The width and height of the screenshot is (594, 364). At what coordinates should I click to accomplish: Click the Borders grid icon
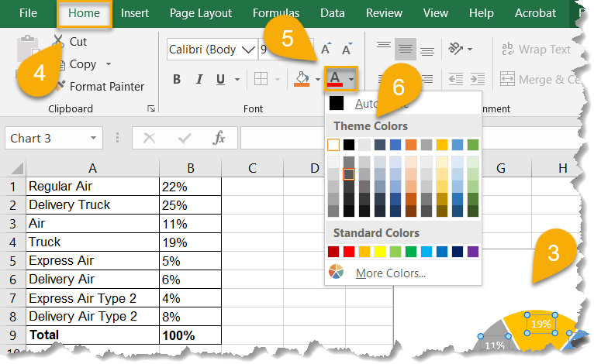click(x=261, y=79)
